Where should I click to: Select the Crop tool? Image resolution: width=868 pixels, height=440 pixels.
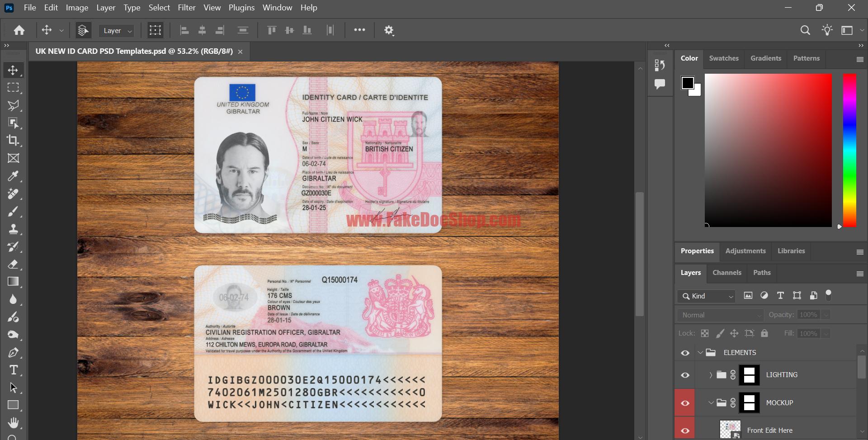click(x=13, y=141)
